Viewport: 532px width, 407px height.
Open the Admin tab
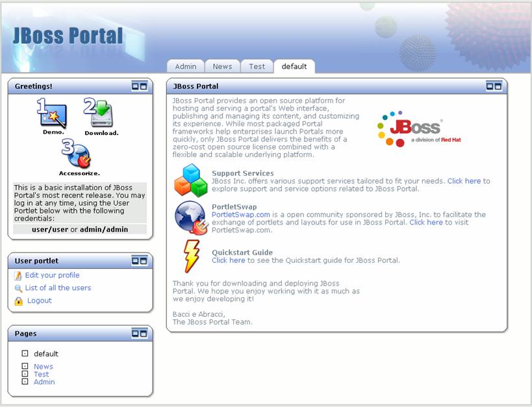pos(186,66)
